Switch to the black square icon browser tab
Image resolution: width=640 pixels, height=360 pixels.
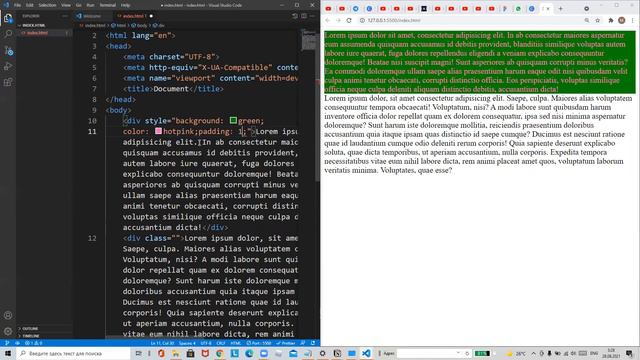click(x=424, y=9)
